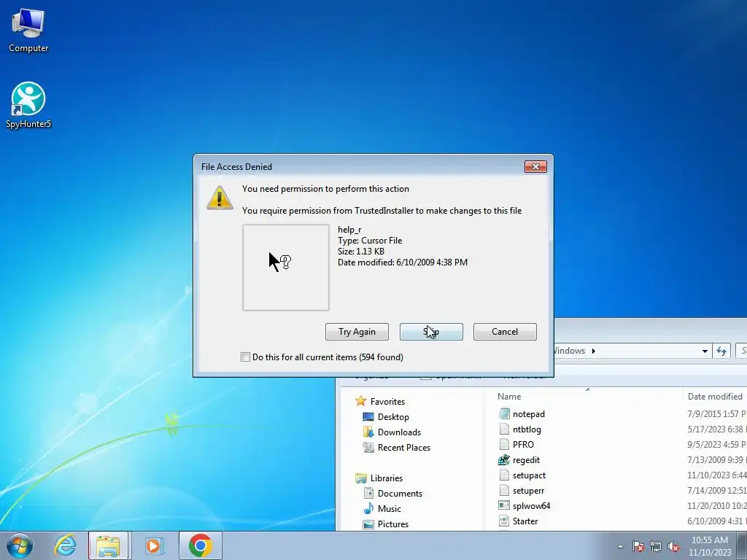Click the PFRO document icon
Viewport: 747px width, 560px height.
(504, 444)
